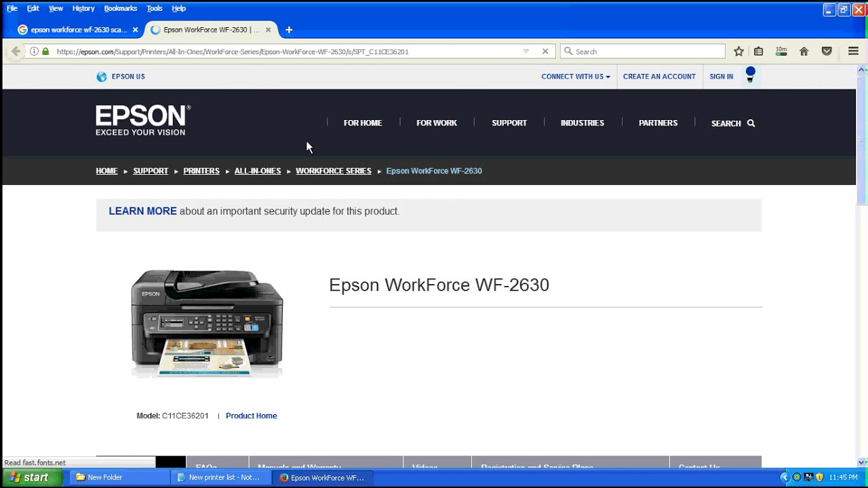Click the shopping cart icon
Image resolution: width=868 pixels, height=488 pixels.
(x=750, y=75)
